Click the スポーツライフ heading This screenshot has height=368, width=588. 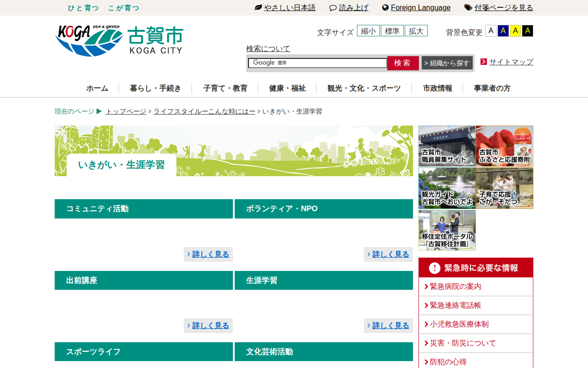pyautogui.click(x=144, y=352)
